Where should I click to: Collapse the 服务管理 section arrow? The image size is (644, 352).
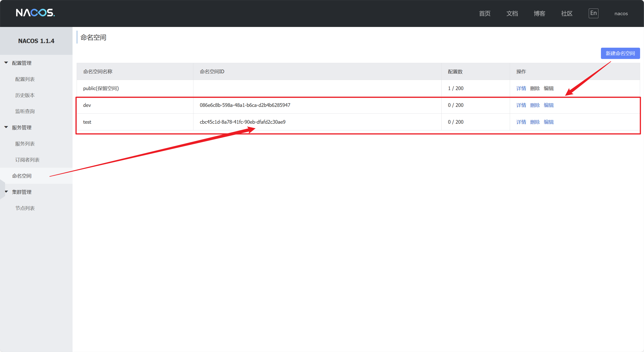click(6, 127)
